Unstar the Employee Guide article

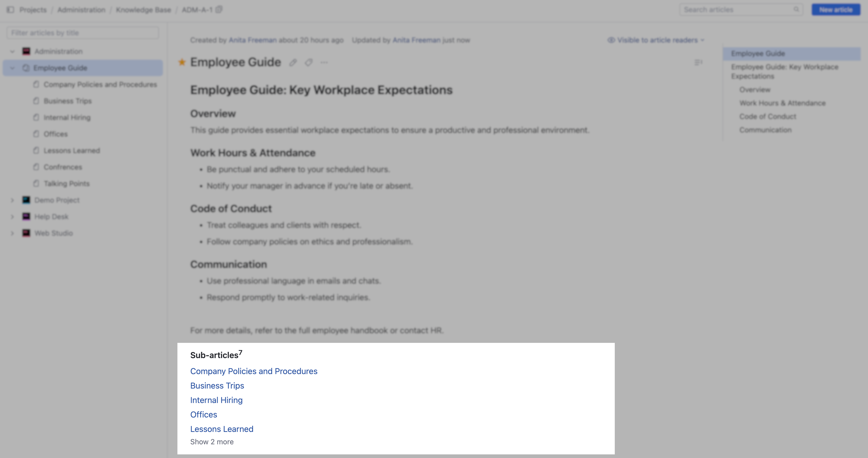pyautogui.click(x=182, y=62)
